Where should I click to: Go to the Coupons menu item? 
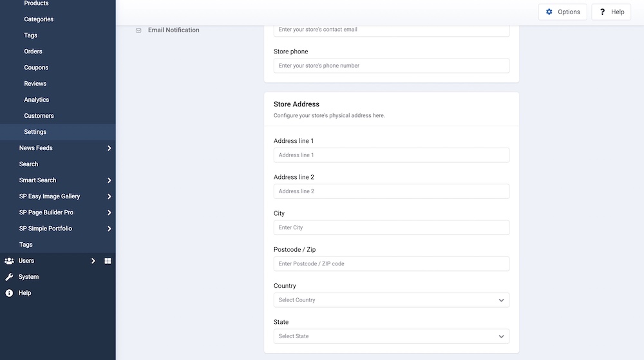[36, 68]
